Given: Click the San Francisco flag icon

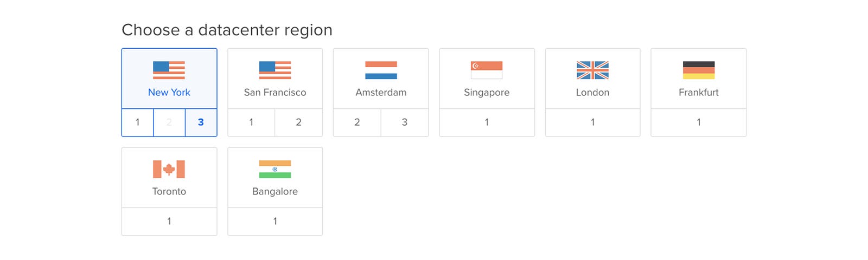Looking at the screenshot, I should tap(275, 70).
